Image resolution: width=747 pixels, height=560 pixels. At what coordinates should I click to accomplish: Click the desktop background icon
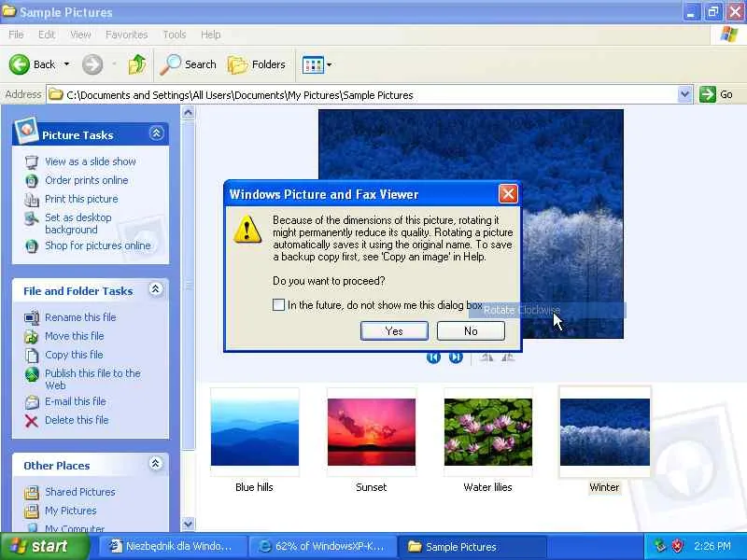coord(32,218)
